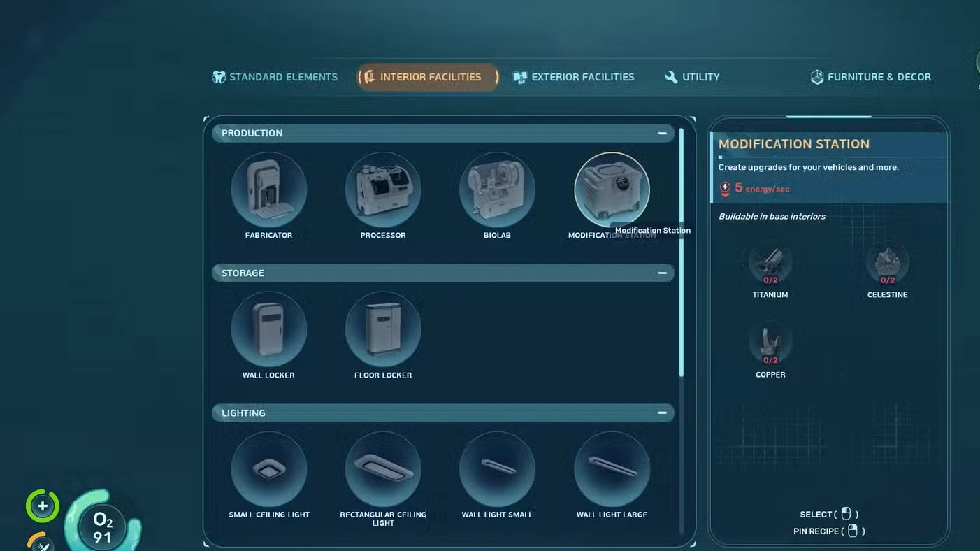Click the 'Create upgrades for your vehicles' description

coord(809,167)
